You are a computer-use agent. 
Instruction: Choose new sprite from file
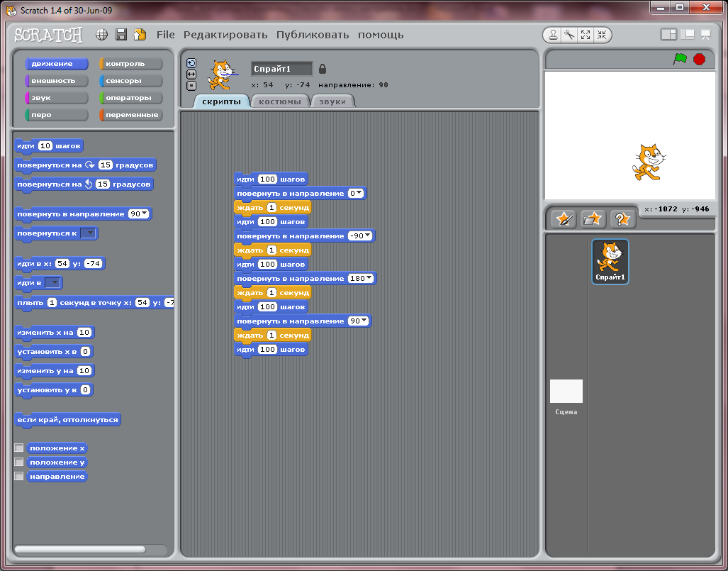coord(593,219)
